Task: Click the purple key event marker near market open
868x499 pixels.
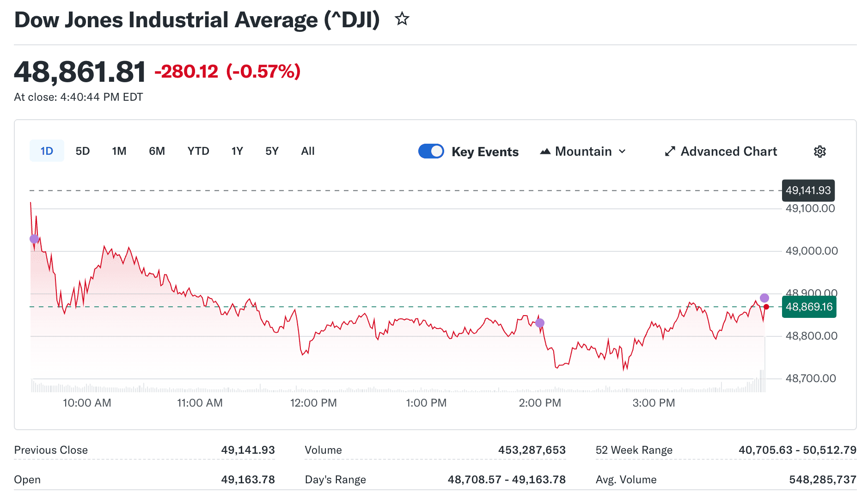Action: 34,239
